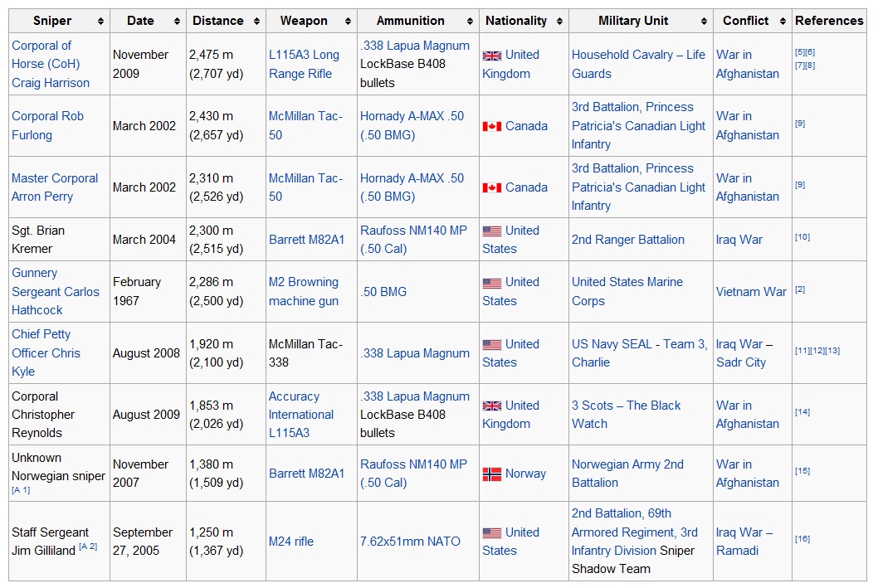The width and height of the screenshot is (873, 588).
Task: Follow the 7.62x51mm NATO ammunition link
Action: point(410,542)
